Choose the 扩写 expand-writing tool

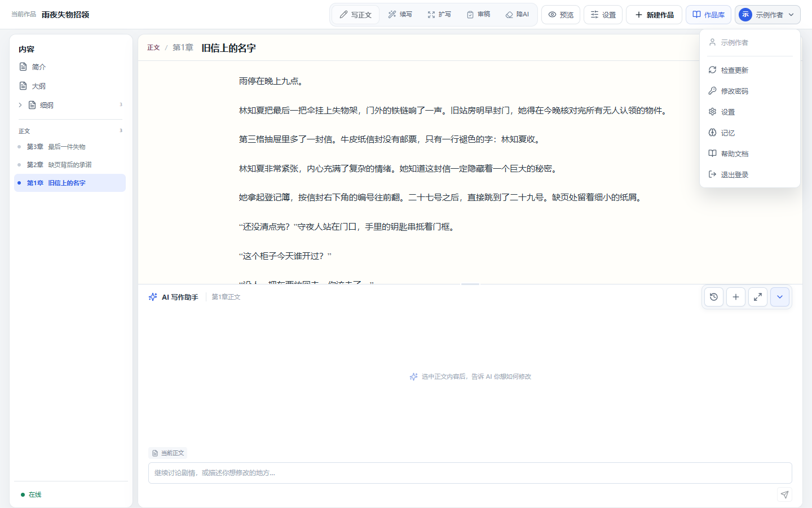(x=439, y=15)
